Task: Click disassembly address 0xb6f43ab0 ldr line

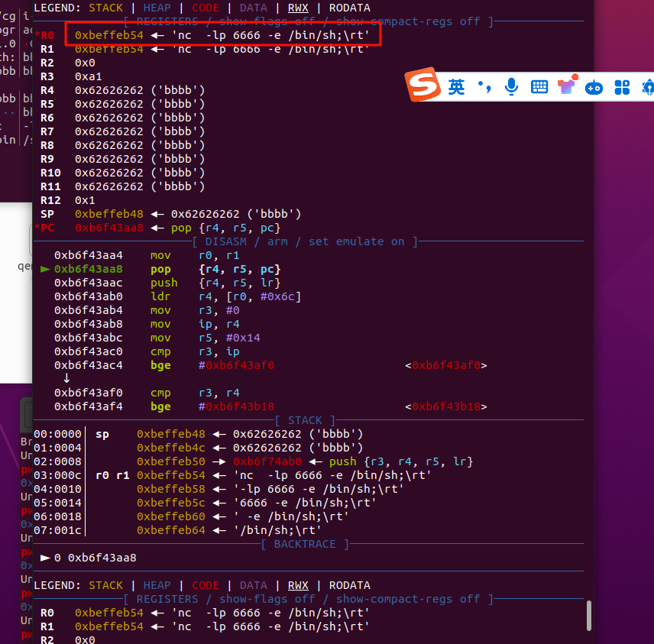Action: [89, 297]
